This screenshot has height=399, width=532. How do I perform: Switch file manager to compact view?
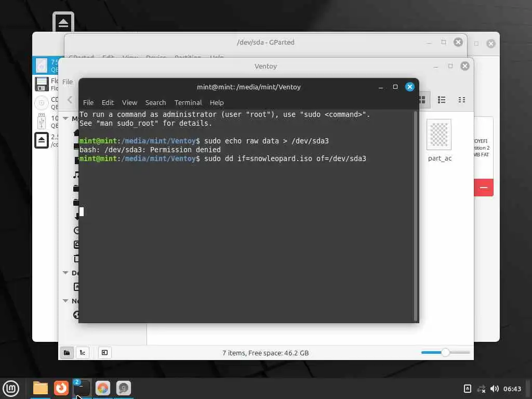point(462,100)
